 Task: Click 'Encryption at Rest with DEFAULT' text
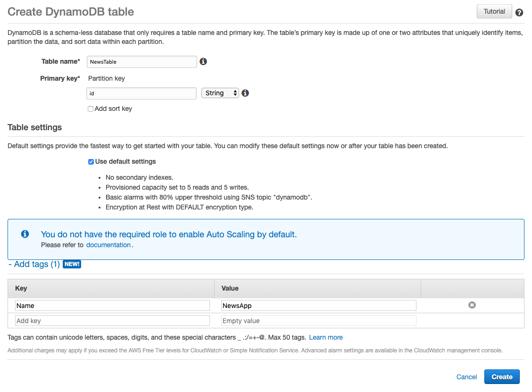pyautogui.click(x=180, y=207)
